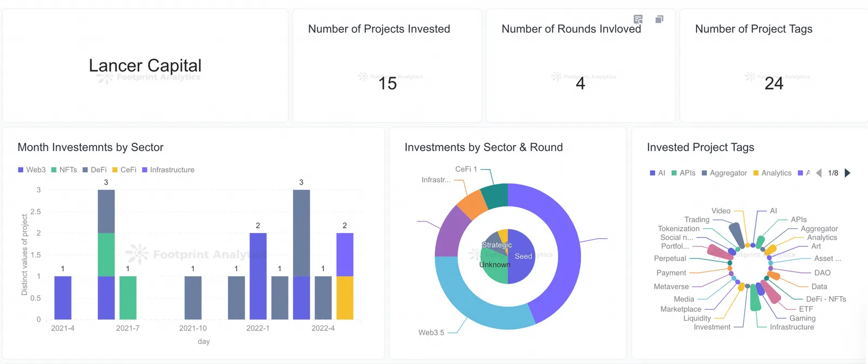
Task: Click the green NFTs bar at 2021-7
Action: click(x=128, y=298)
